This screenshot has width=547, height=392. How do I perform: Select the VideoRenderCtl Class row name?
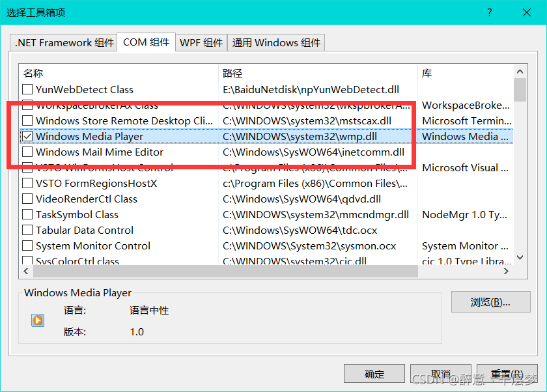pos(87,199)
